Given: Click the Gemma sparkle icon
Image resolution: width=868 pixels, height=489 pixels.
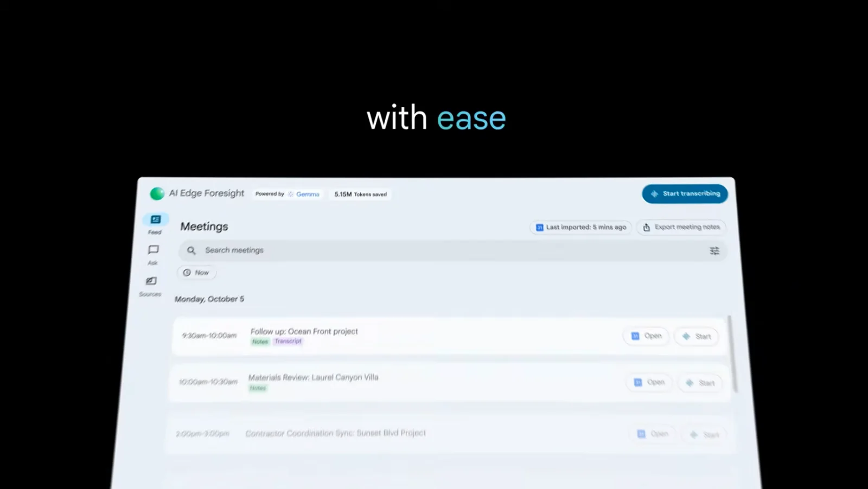Looking at the screenshot, I should [x=291, y=194].
